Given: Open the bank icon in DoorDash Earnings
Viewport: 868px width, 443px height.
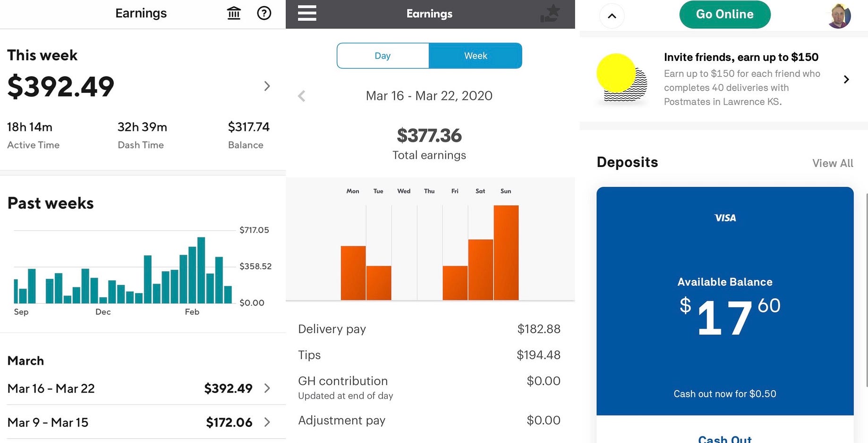Looking at the screenshot, I should click(x=234, y=13).
